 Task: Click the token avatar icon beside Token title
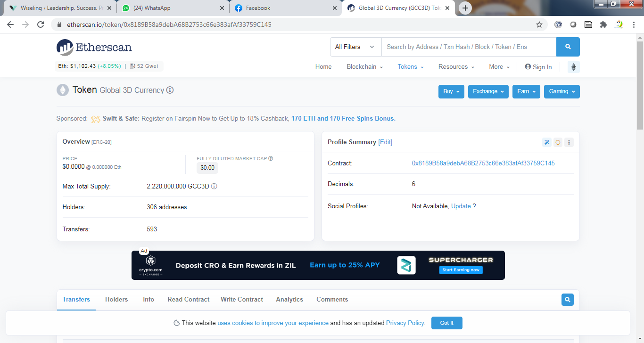tap(63, 90)
